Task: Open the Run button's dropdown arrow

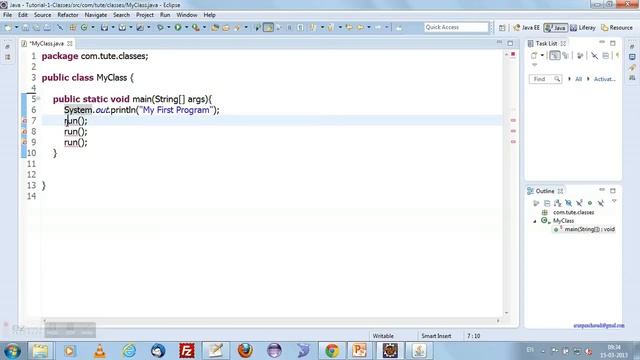Action: (x=186, y=27)
